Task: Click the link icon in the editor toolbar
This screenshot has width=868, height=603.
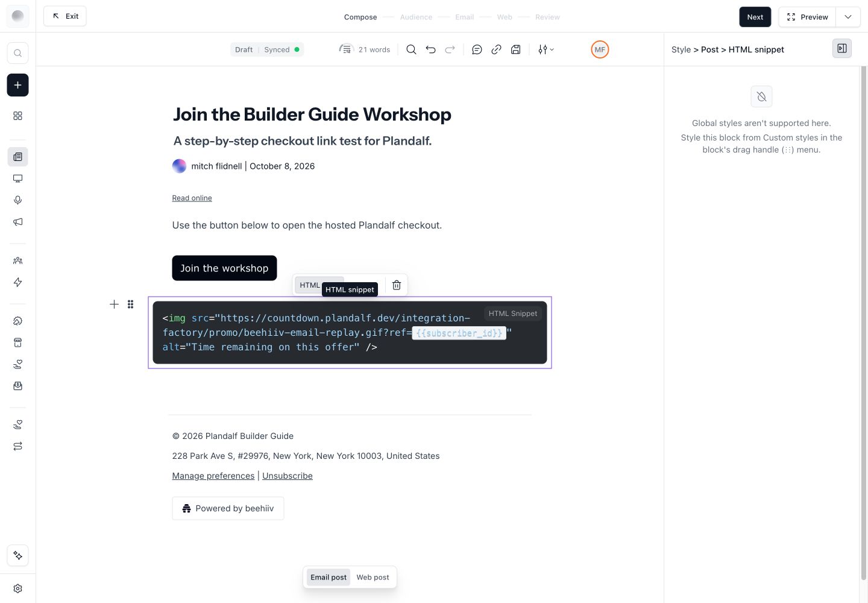Action: click(496, 49)
